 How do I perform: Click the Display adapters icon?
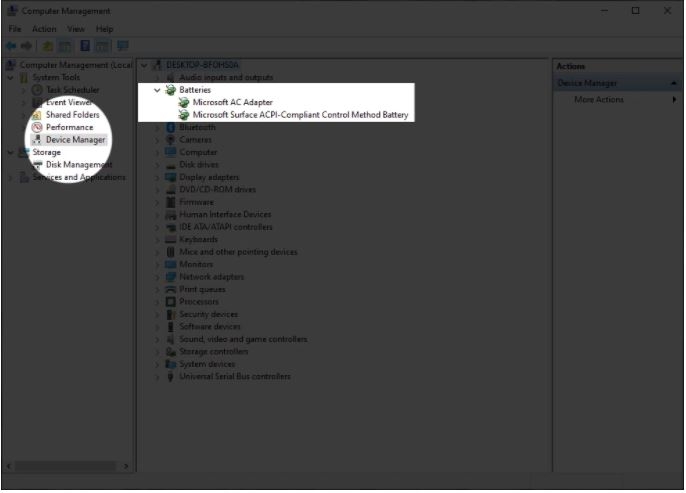(x=170, y=177)
